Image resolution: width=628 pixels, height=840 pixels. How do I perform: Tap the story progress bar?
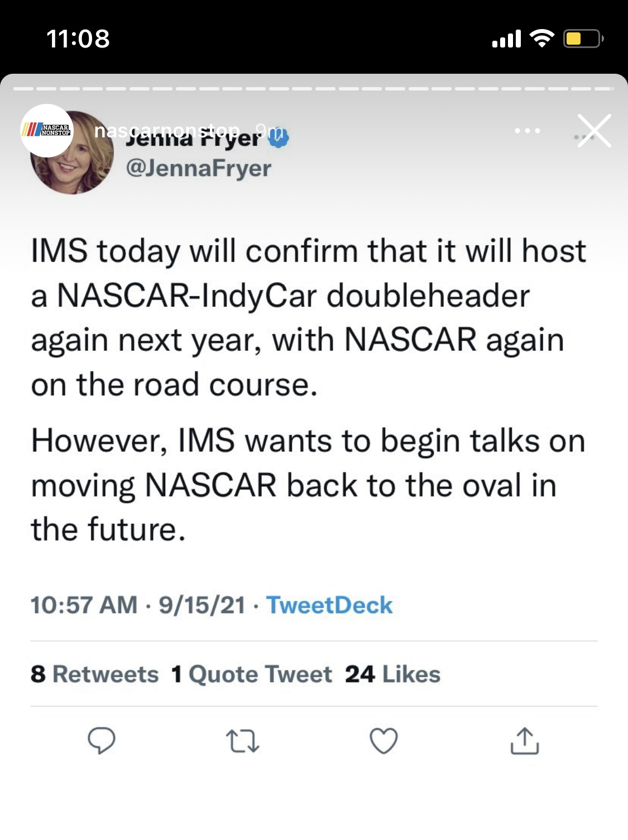(314, 89)
